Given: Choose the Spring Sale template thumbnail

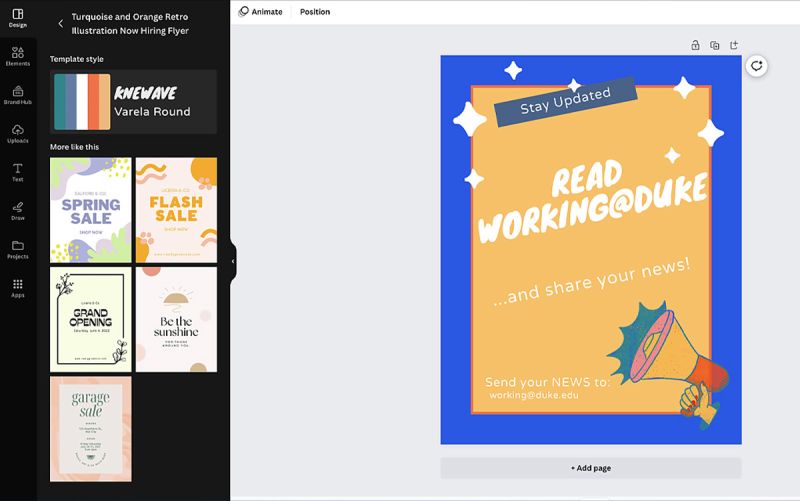Looking at the screenshot, I should coord(91,210).
